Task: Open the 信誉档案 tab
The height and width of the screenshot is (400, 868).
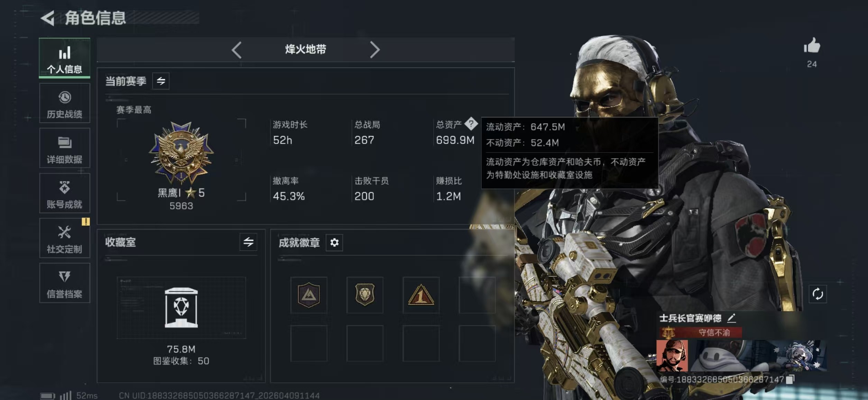Action: tap(65, 283)
